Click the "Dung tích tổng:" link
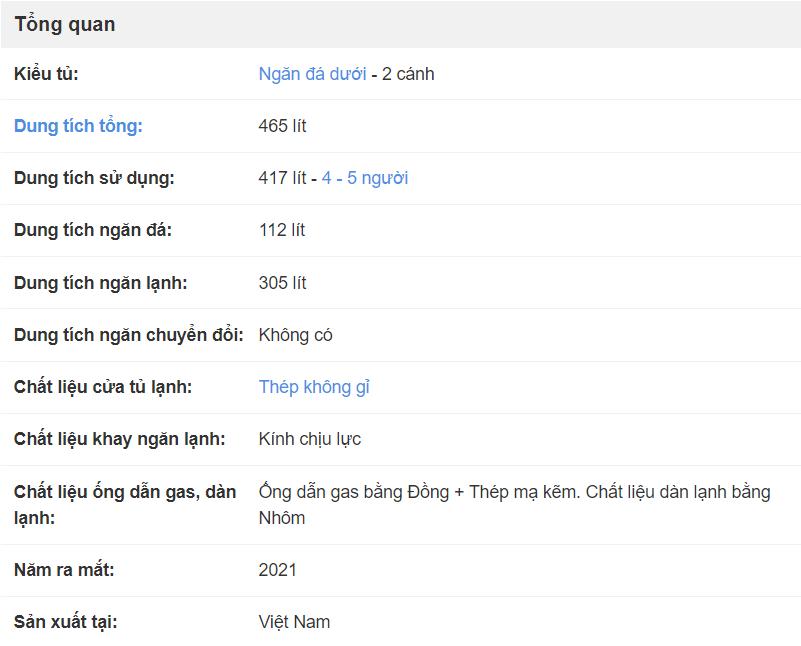The height and width of the screenshot is (646, 801). (78, 126)
